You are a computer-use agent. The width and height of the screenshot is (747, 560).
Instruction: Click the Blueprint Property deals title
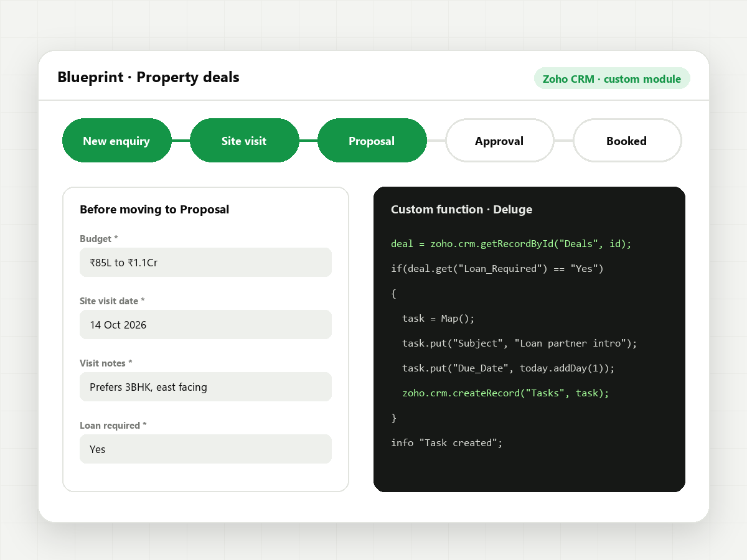(x=148, y=77)
